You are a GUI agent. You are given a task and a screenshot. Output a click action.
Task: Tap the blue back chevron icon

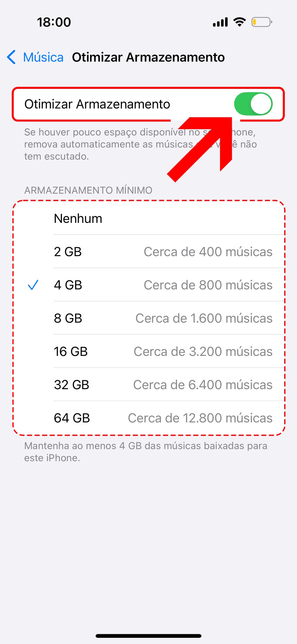pos(11,57)
